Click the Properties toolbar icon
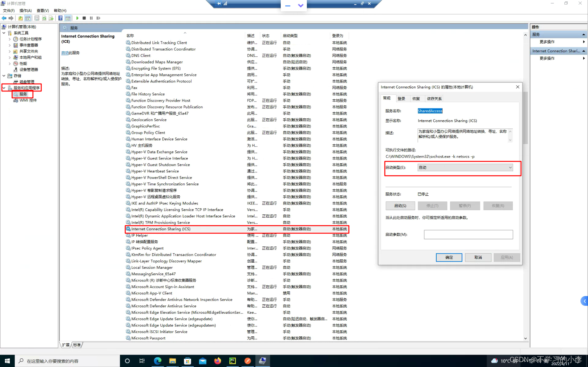The width and height of the screenshot is (588, 367). (x=37, y=18)
